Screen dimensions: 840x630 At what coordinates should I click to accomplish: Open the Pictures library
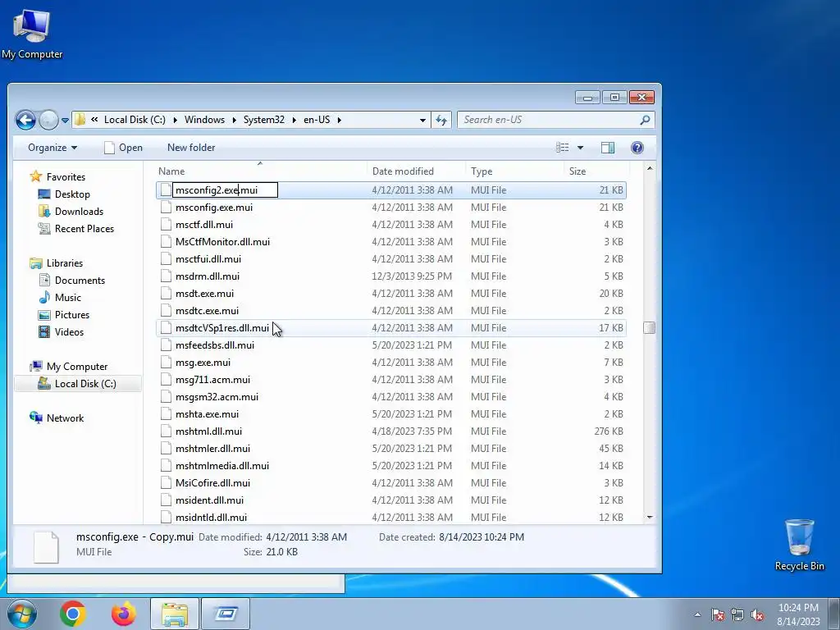pyautogui.click(x=72, y=314)
